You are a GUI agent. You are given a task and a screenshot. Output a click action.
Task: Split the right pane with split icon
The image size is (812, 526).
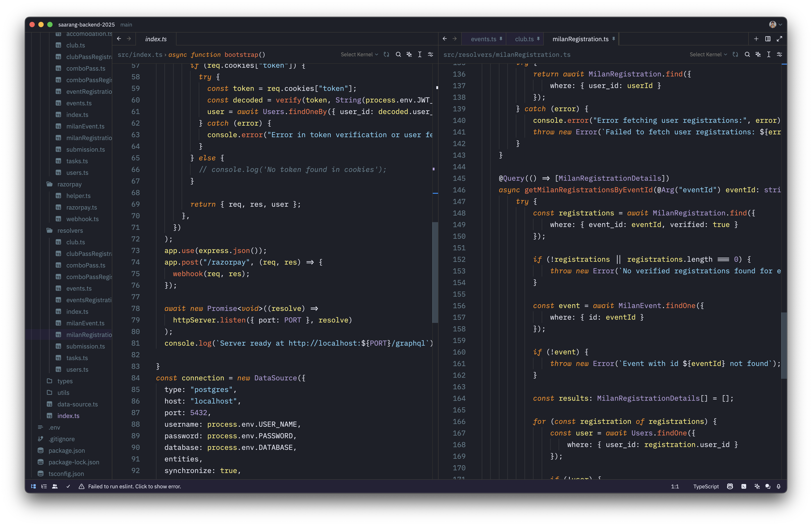768,39
